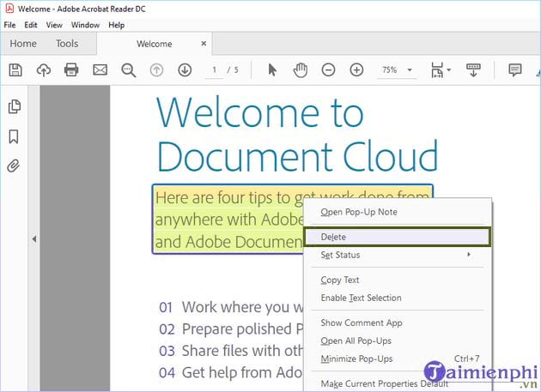Open the Window menu
The width and height of the screenshot is (541, 392).
click(x=85, y=25)
